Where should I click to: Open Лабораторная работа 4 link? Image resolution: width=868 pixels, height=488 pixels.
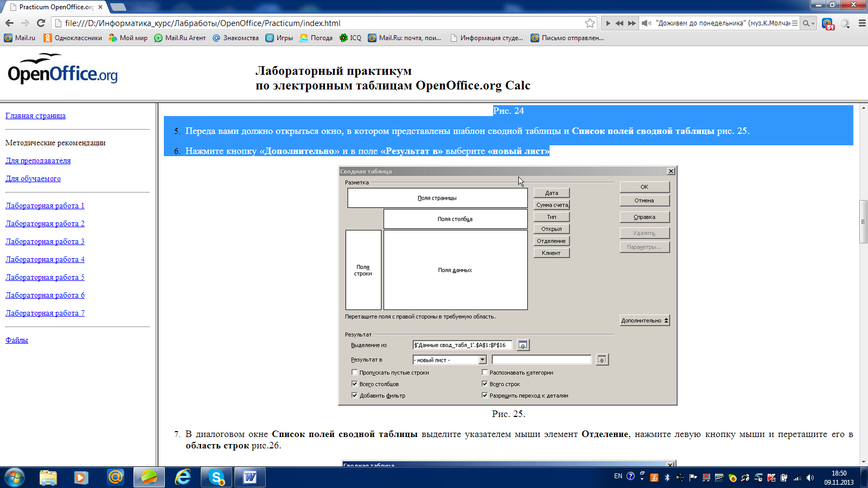[x=45, y=259]
